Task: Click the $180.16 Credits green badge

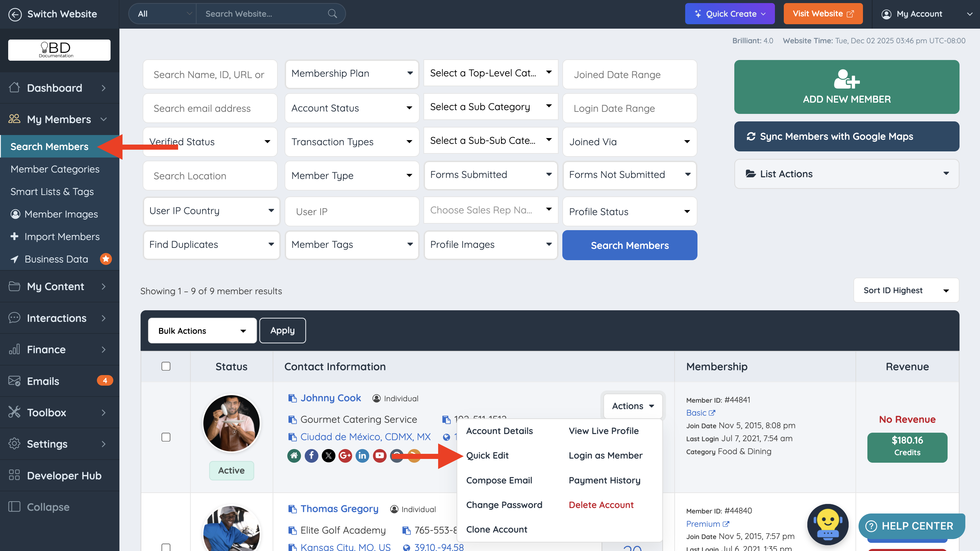Action: point(907,447)
